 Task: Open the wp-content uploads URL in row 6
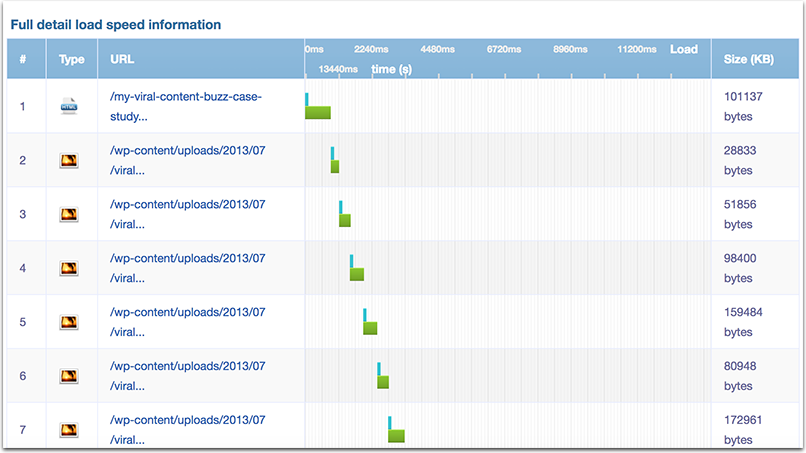click(188, 376)
